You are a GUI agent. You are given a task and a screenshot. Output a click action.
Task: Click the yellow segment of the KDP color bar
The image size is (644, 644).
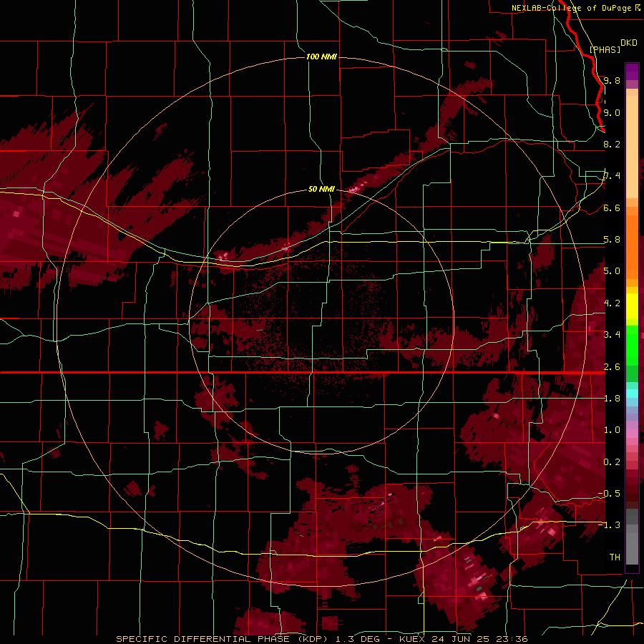(x=632, y=306)
